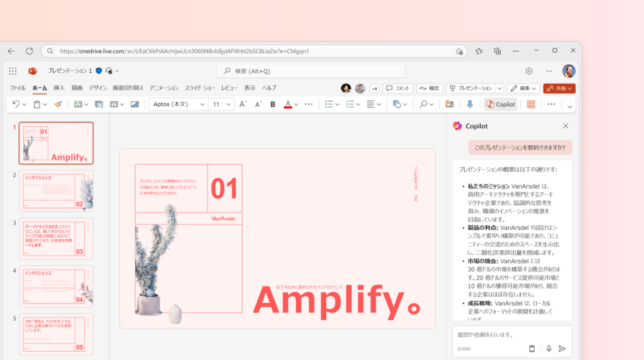Send the Copilot message arrow
Image resolution: width=644 pixels, height=360 pixels.
click(562, 349)
